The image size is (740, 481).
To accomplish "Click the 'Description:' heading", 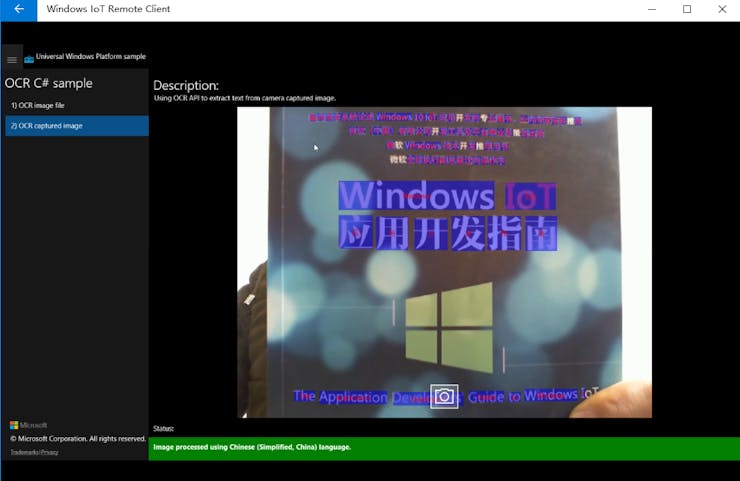I will coord(186,85).
